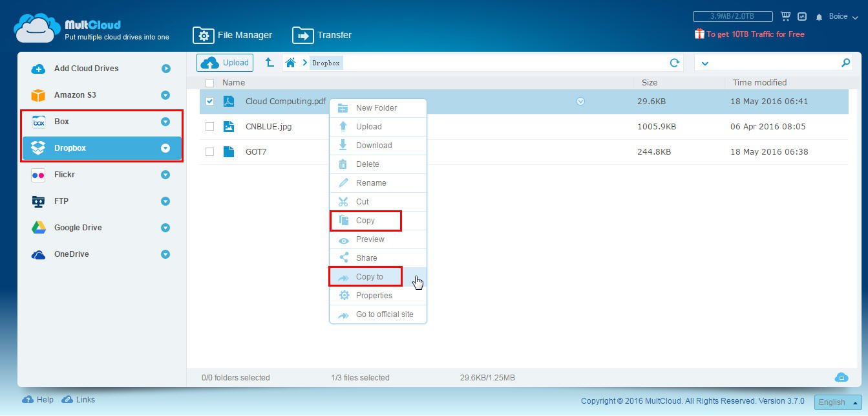Open the Help link in footer
The height and width of the screenshot is (416, 868).
[38, 400]
